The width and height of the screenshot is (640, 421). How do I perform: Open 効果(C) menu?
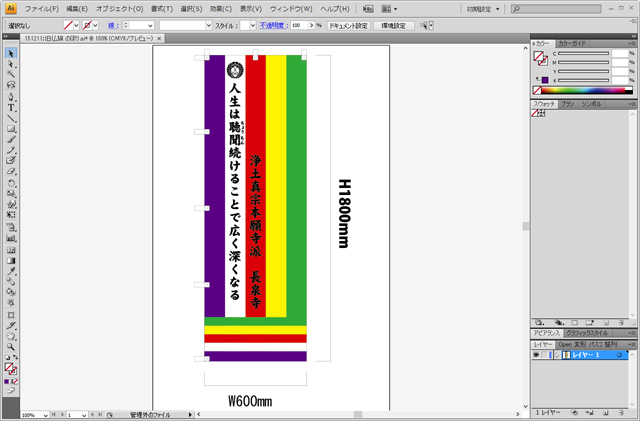[x=221, y=9]
